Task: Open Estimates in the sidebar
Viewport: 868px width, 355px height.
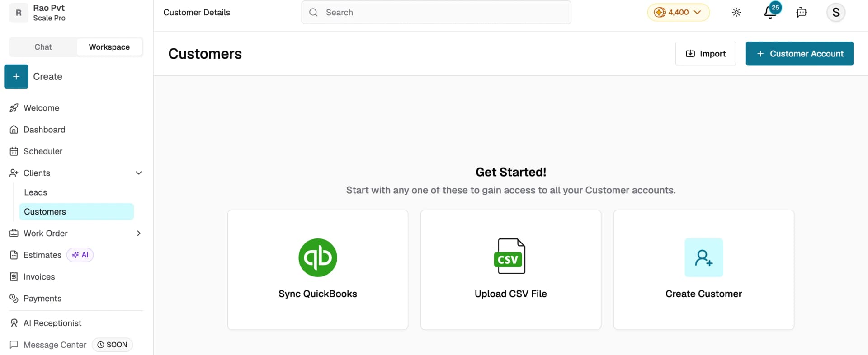Action: pos(42,255)
